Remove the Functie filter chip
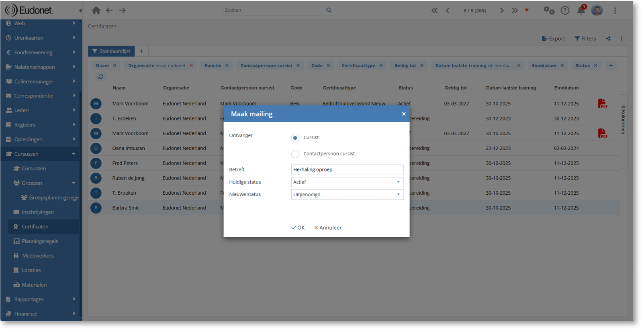The image size is (644, 332). (227, 65)
